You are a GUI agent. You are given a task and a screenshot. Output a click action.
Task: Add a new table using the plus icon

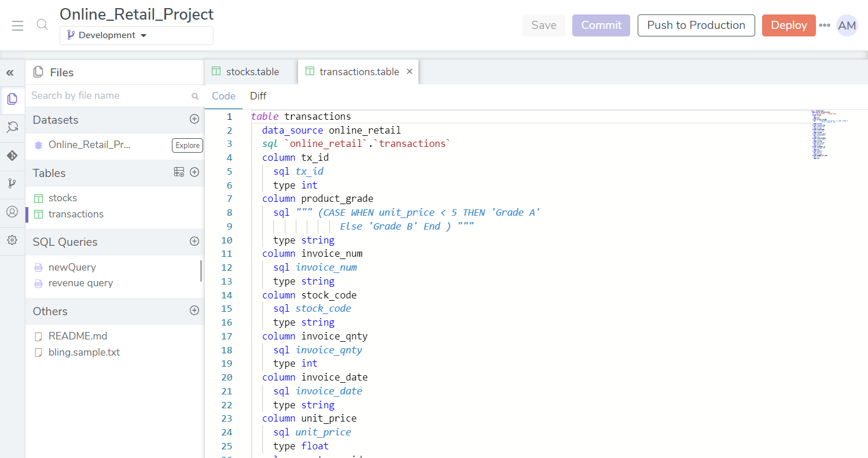click(x=194, y=171)
